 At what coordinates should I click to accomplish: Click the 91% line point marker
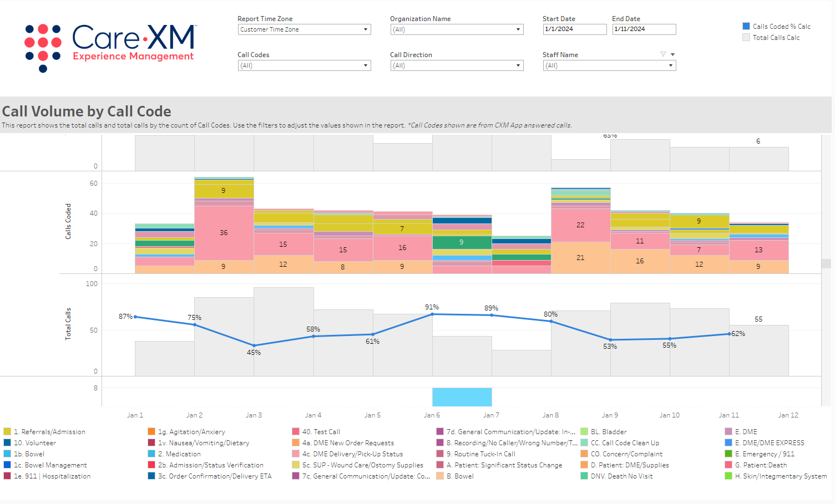[x=432, y=314]
